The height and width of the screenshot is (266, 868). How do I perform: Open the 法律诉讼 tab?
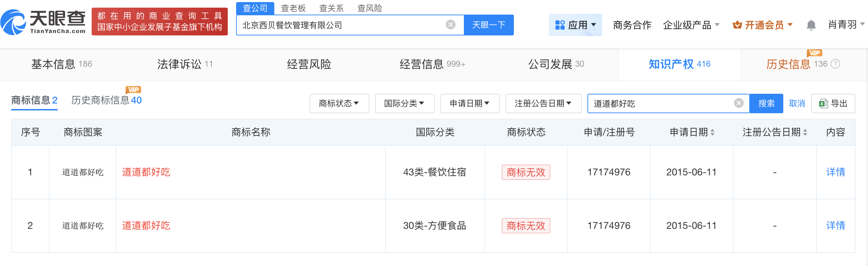click(185, 64)
